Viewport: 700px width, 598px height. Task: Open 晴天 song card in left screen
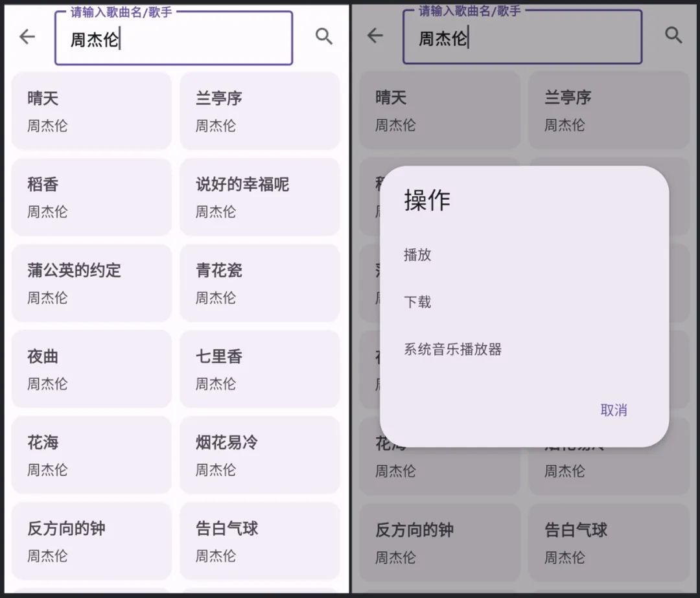[91, 111]
